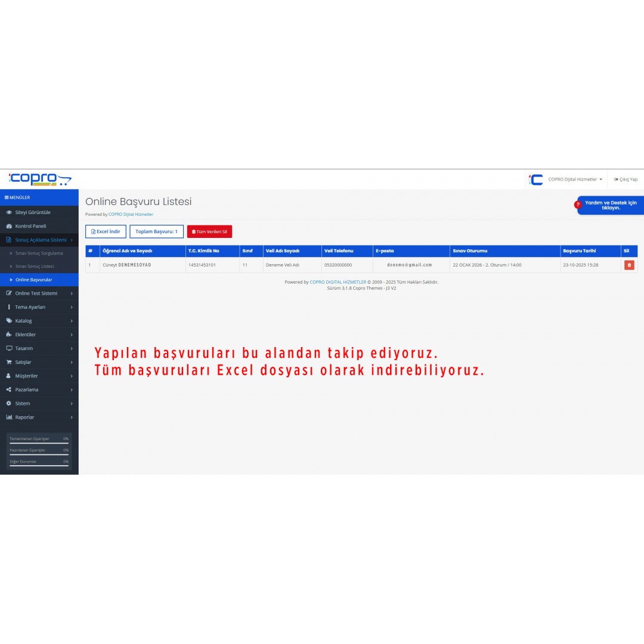
Task: Click Tamamlanan Siparişler progress bar
Action: tap(39, 443)
